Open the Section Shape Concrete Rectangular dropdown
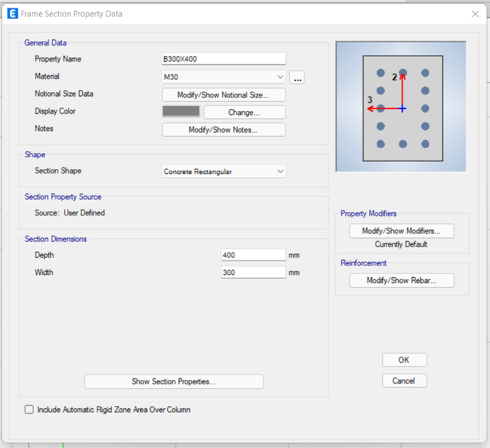Viewport: 490px width, 448px height. pyautogui.click(x=224, y=171)
